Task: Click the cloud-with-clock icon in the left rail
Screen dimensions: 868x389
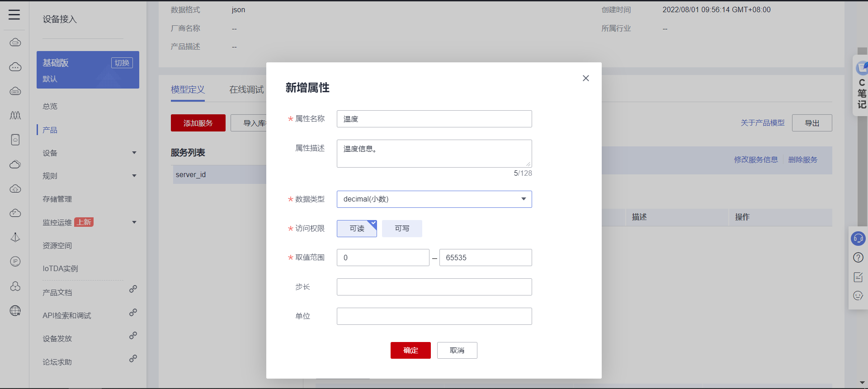Action: pos(15,213)
